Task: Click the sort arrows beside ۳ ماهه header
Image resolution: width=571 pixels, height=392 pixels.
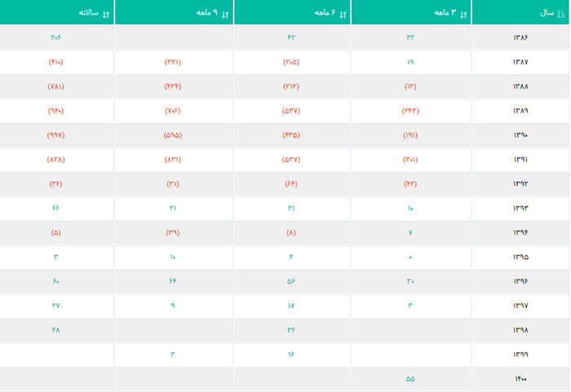Action: [463, 15]
